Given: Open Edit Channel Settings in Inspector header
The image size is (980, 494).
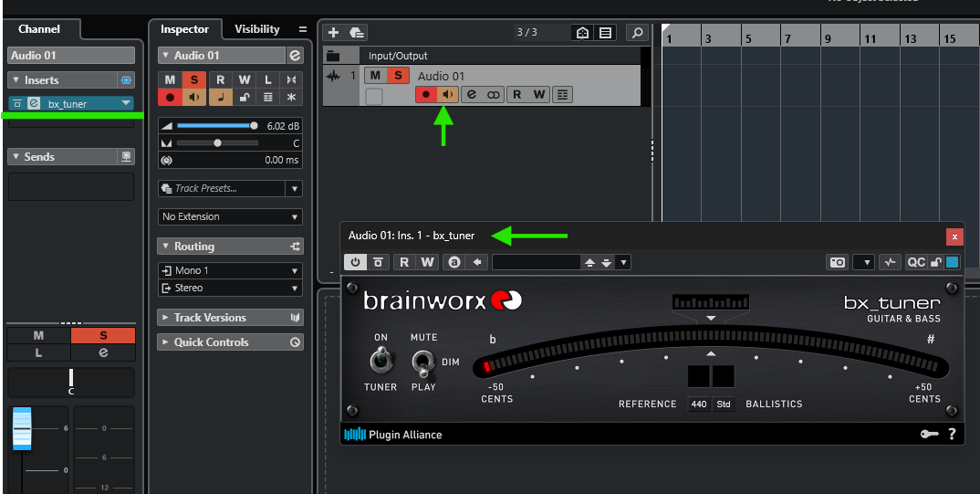Looking at the screenshot, I should pos(295,55).
